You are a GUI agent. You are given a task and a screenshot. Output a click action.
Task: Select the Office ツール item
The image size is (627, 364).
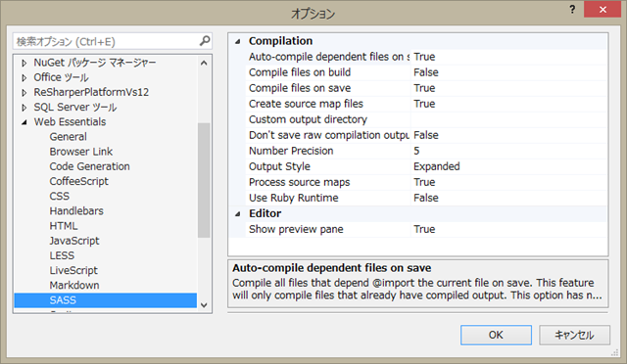(61, 77)
